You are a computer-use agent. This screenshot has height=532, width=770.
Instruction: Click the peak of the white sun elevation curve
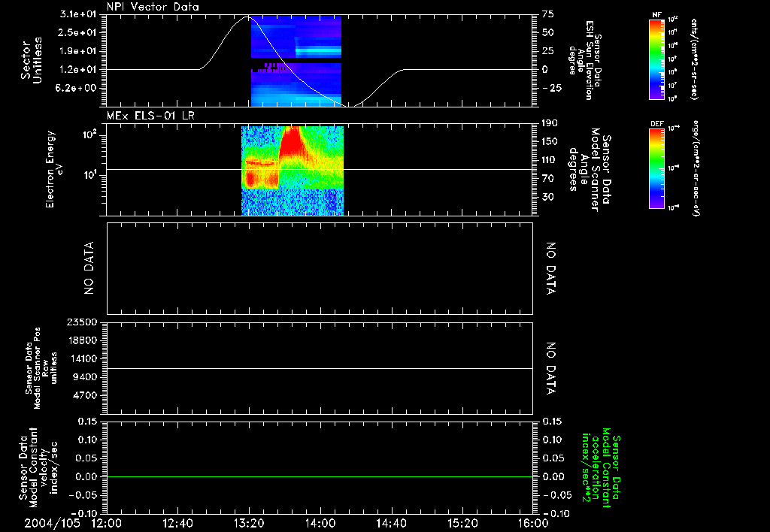[x=247, y=17]
